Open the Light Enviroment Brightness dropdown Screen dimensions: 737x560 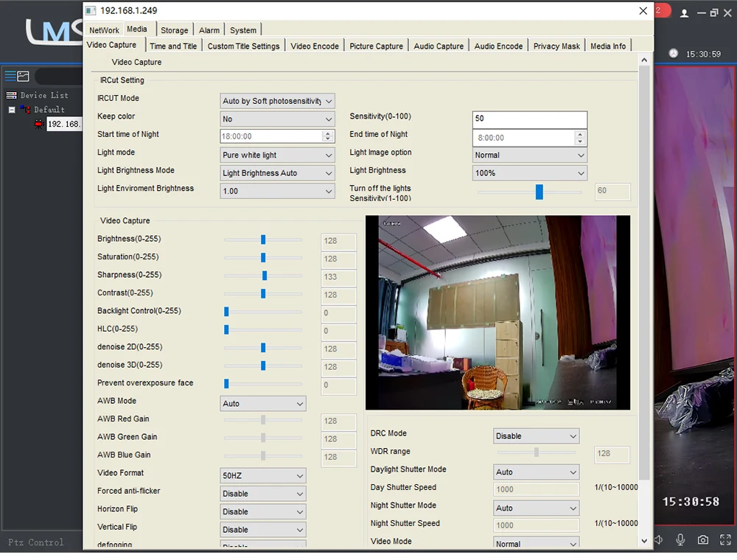(x=277, y=191)
